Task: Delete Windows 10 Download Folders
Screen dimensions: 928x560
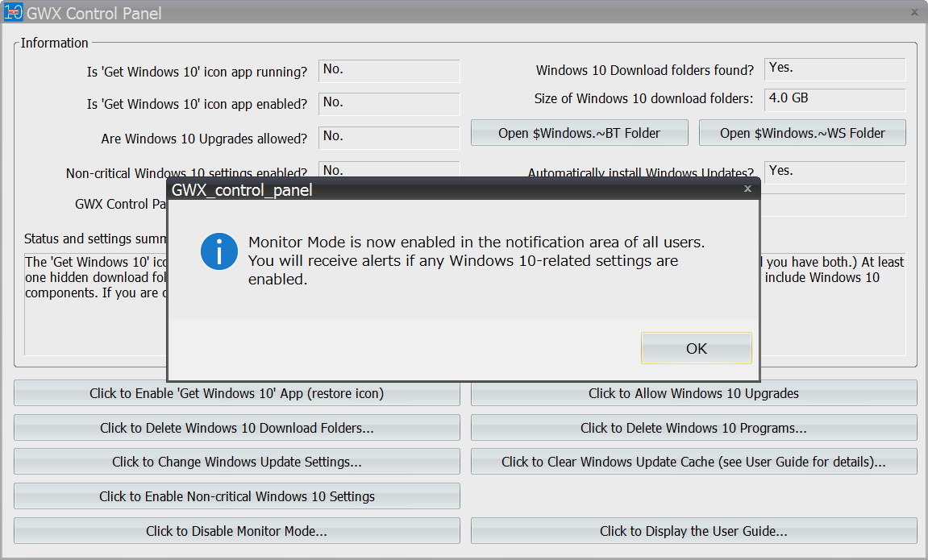Action: coord(236,427)
